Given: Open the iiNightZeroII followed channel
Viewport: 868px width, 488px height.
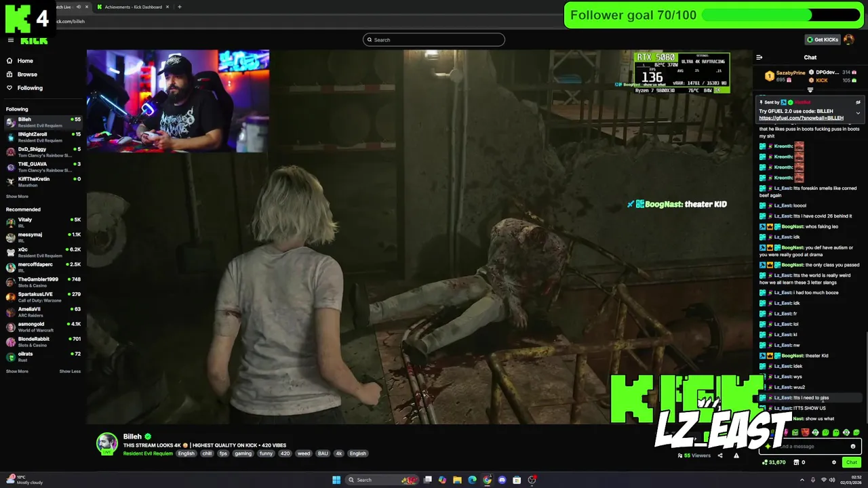Looking at the screenshot, I should tap(43, 137).
